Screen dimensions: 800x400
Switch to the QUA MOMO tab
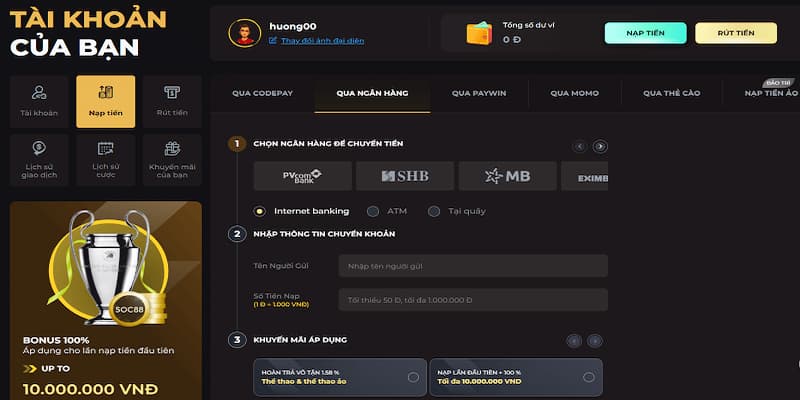pos(574,93)
